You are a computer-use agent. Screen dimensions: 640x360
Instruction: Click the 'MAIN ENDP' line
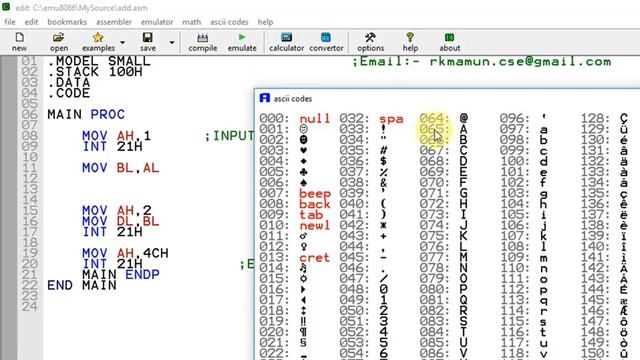(x=120, y=274)
